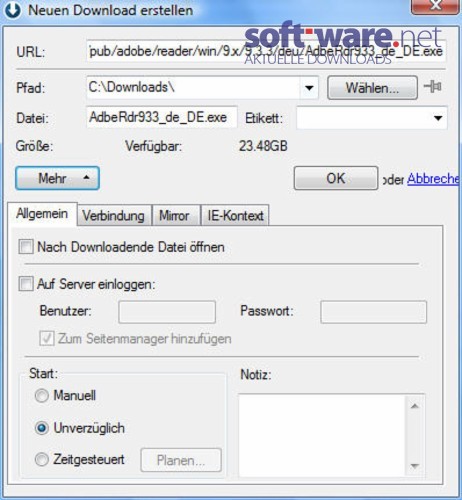
Task: Click the Notiz scrollbar down arrow
Action: coord(415,466)
